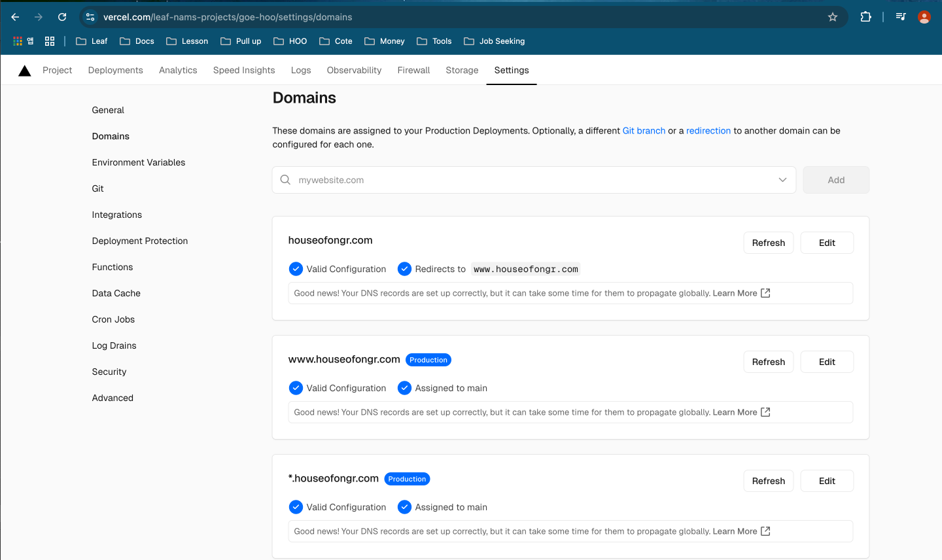Open the Analytics tab
The width and height of the screenshot is (942, 560).
pos(178,70)
